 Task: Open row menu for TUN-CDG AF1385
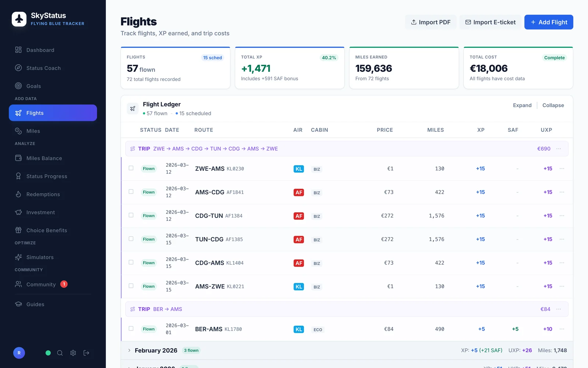tap(562, 239)
